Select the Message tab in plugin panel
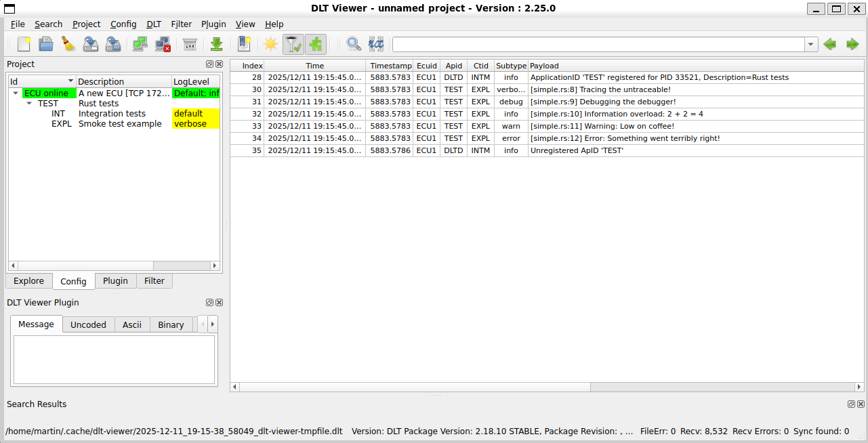The image size is (868, 443). (36, 324)
